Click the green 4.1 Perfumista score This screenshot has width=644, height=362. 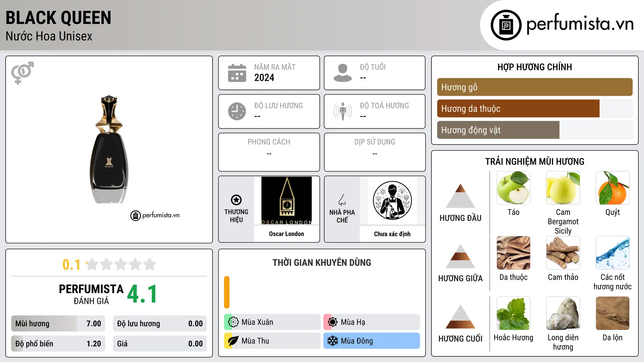[x=142, y=294]
